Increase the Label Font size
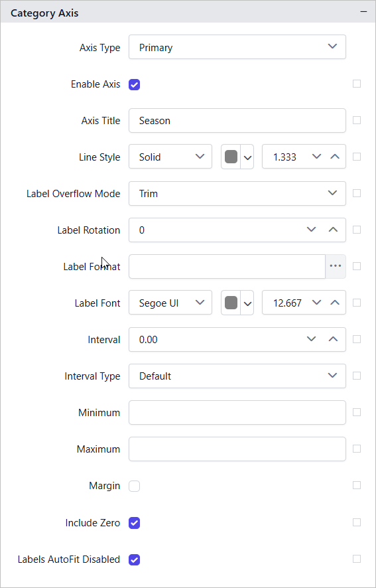This screenshot has height=588, width=376. pos(335,302)
